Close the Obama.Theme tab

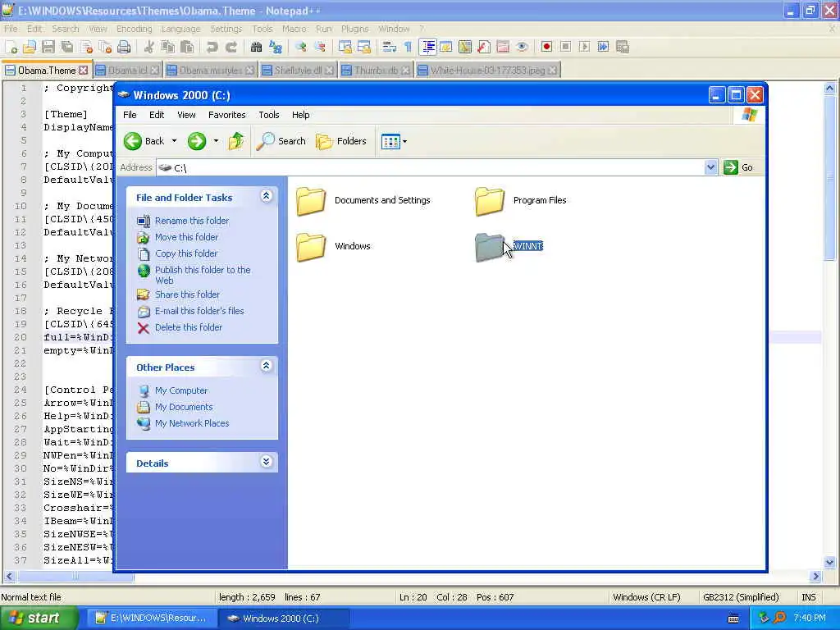[83, 71]
